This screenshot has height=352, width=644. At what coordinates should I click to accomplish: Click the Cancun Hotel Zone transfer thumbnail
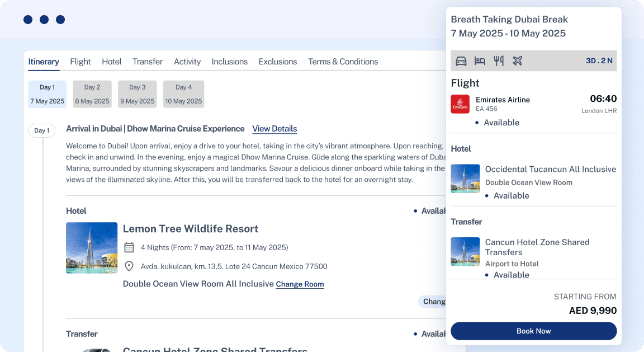pyautogui.click(x=465, y=252)
